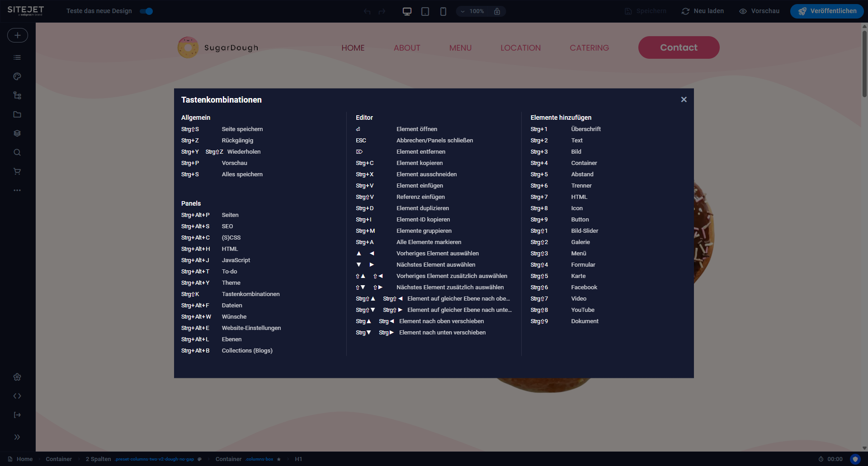Click the 'Element duplizieren' shortcut text

pyautogui.click(x=423, y=208)
